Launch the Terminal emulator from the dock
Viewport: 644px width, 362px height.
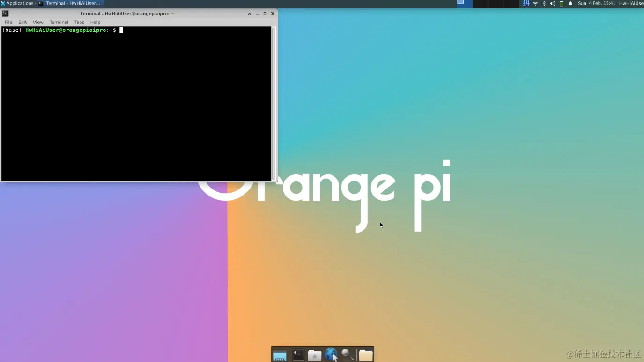click(x=298, y=355)
